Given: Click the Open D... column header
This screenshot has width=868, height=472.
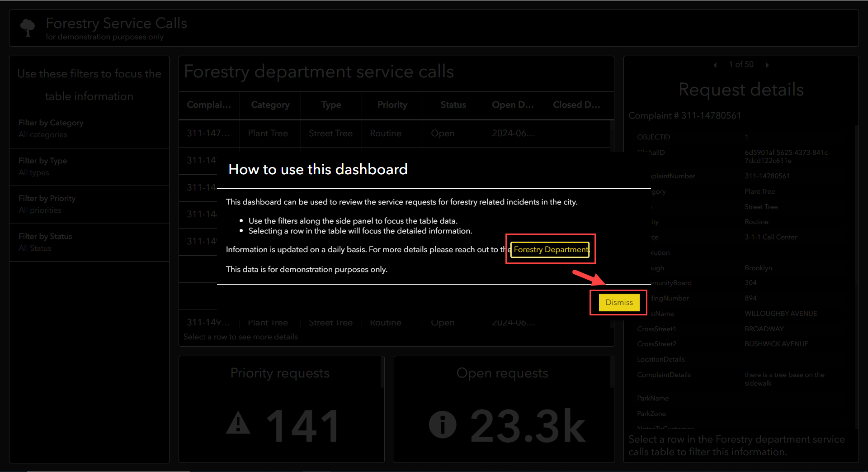Looking at the screenshot, I should click(x=514, y=105).
